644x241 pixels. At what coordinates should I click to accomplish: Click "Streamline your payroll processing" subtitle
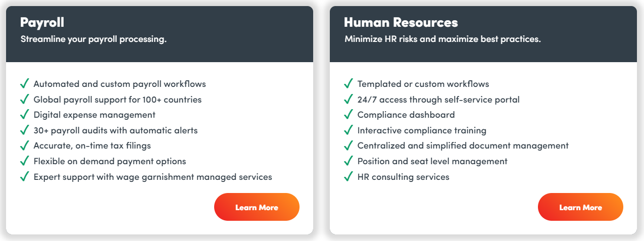pyautogui.click(x=93, y=39)
